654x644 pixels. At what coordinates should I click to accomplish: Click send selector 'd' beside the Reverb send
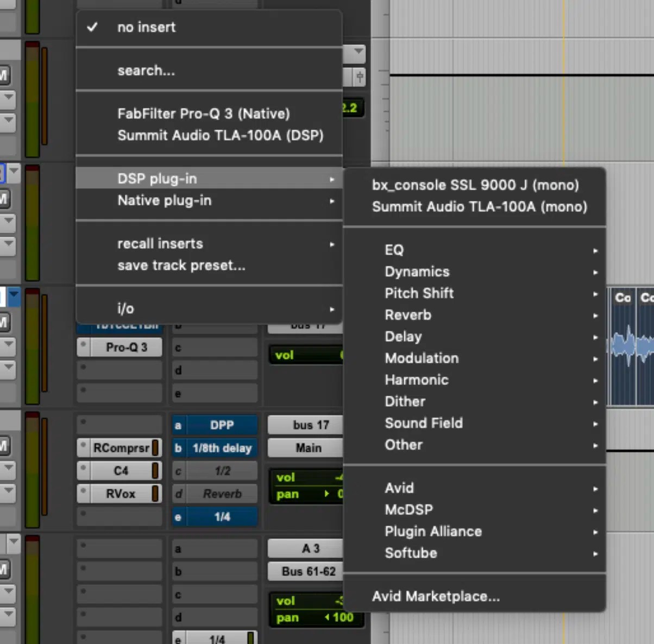pos(178,494)
